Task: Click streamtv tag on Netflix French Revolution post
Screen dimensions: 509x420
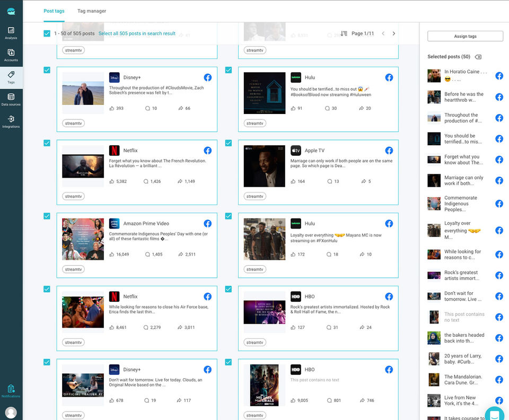Action: pyautogui.click(x=73, y=196)
